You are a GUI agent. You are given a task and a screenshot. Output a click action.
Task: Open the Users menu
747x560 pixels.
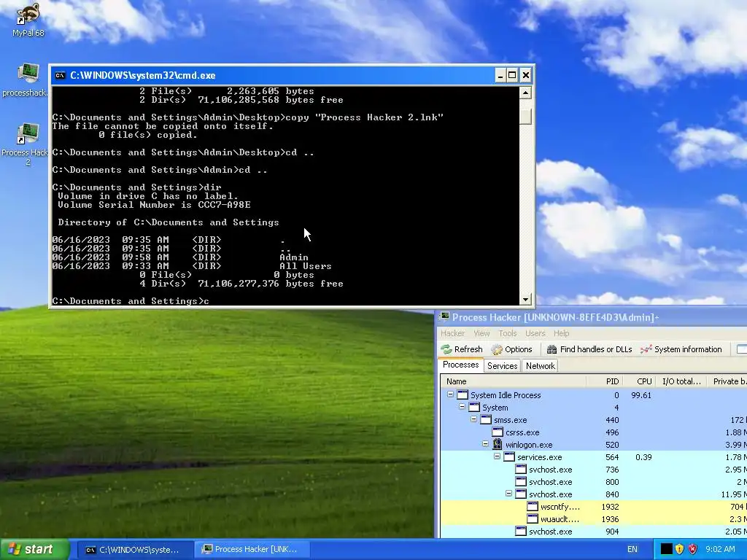(535, 333)
